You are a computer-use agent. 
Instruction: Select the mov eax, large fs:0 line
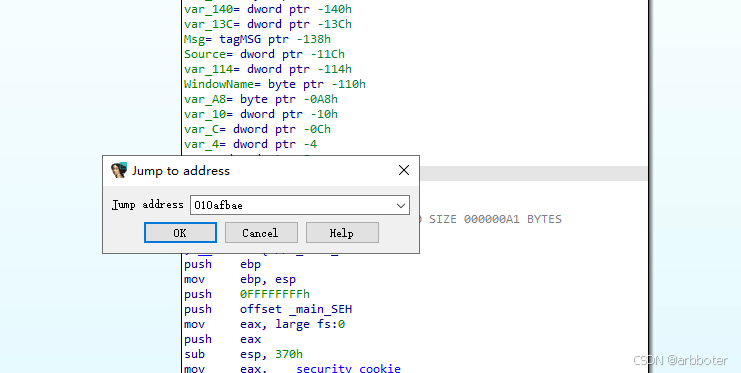tap(264, 324)
